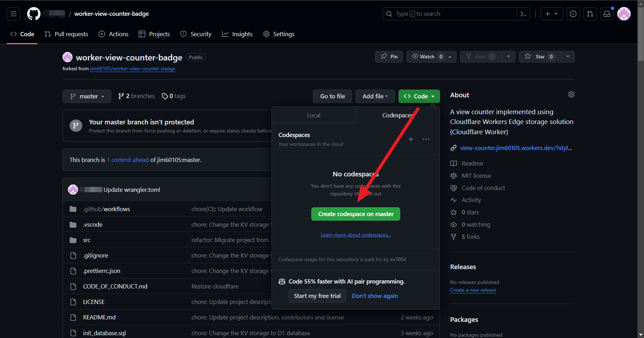
Task: Click Create codespace on master
Action: click(356, 214)
